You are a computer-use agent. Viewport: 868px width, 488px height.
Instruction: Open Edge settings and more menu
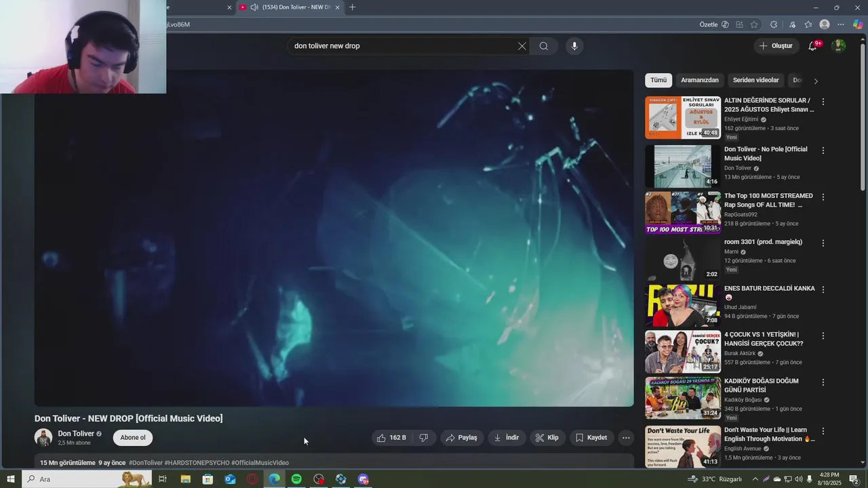click(x=841, y=24)
